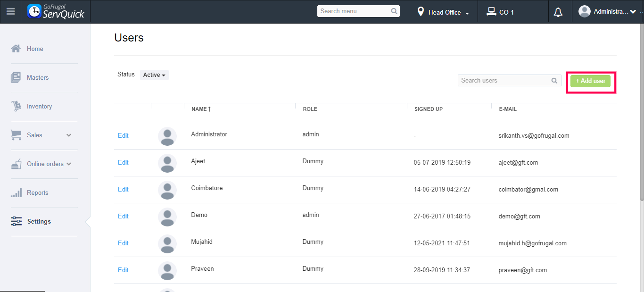This screenshot has height=292, width=644.
Task: Click the SIGNED UP column header
Action: pos(429,109)
